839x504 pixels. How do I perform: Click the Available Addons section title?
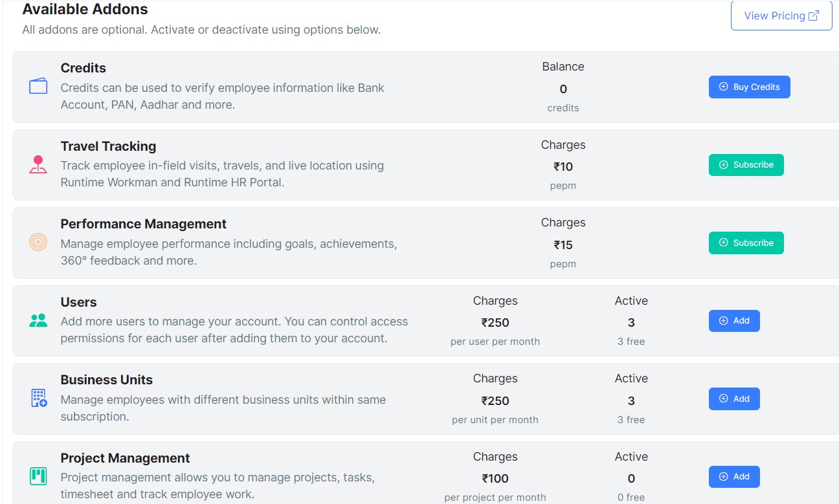(x=85, y=10)
